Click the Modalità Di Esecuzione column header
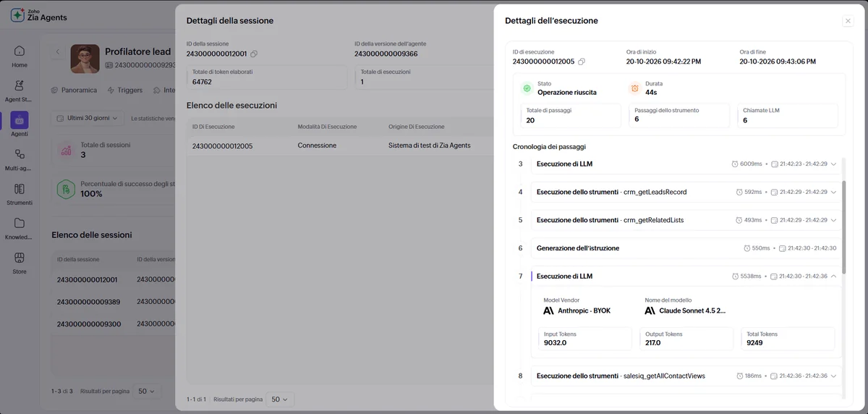868x414 pixels. [327, 127]
